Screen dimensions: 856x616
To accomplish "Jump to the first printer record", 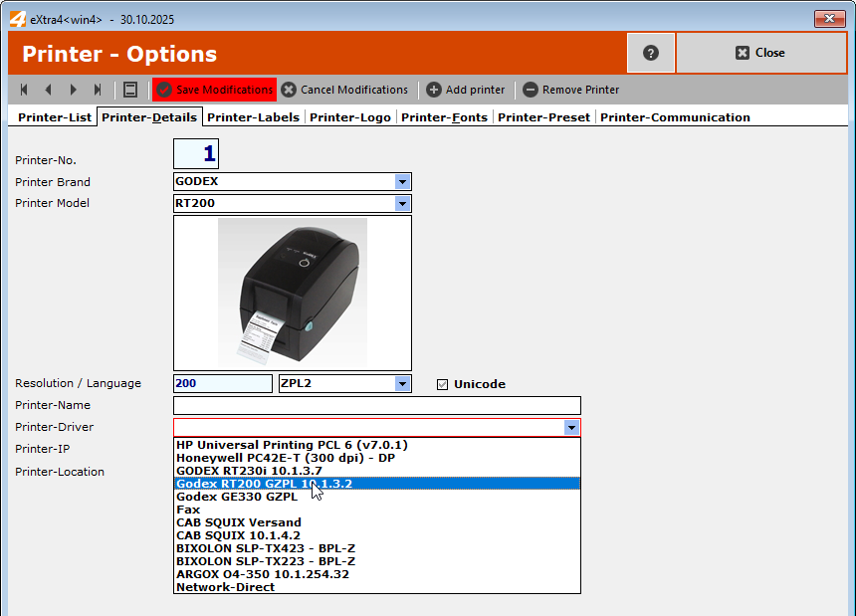I will [x=23, y=90].
